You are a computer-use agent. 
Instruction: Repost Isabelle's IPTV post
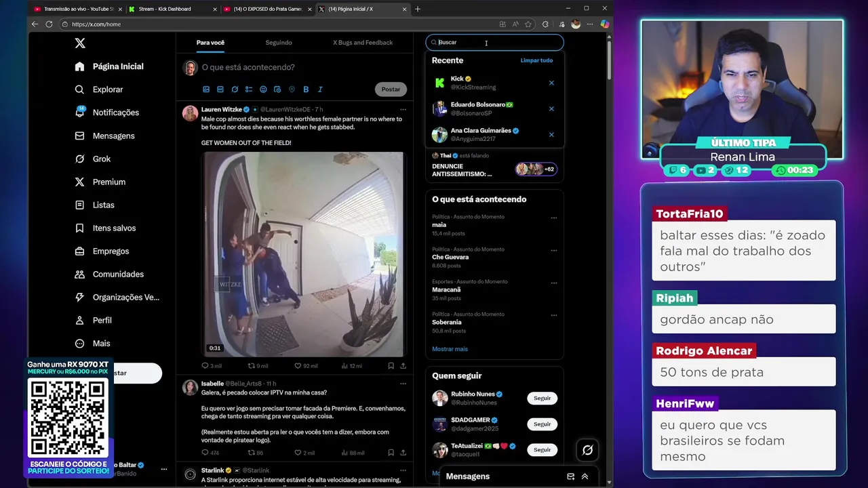point(256,453)
